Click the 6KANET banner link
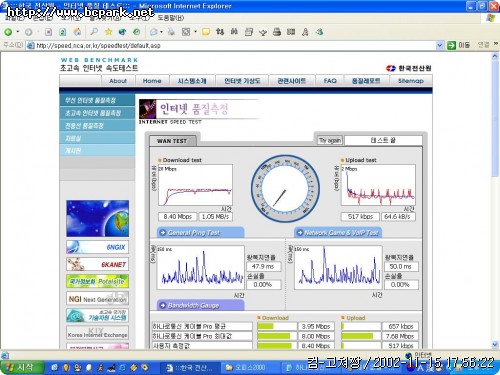 pos(97,264)
